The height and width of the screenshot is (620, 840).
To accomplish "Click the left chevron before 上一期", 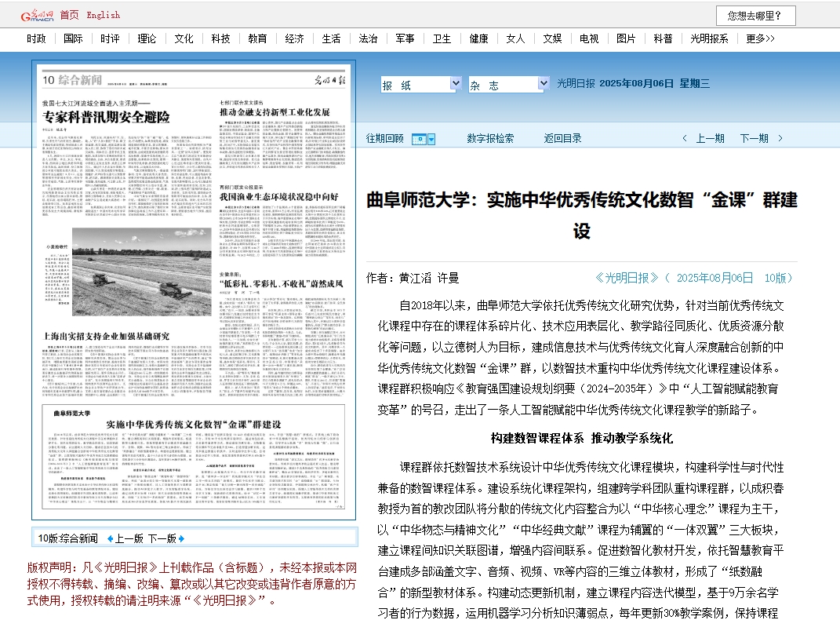I will (684, 139).
